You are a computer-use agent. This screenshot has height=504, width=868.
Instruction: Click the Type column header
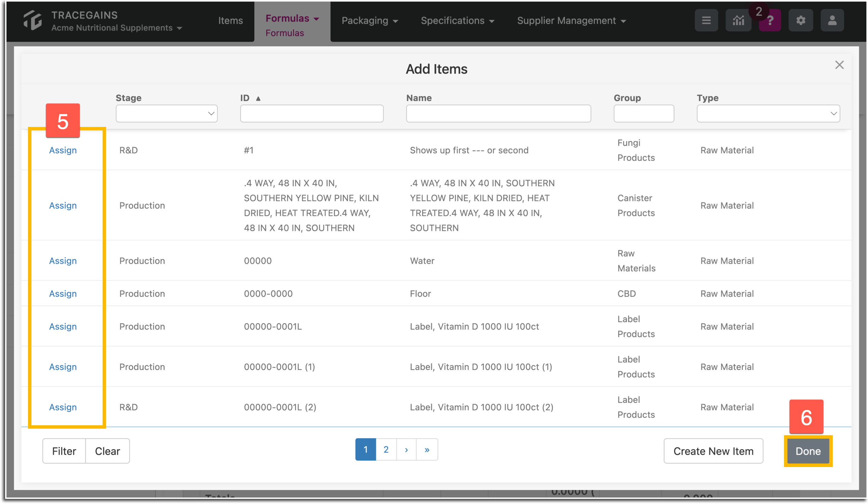click(707, 98)
